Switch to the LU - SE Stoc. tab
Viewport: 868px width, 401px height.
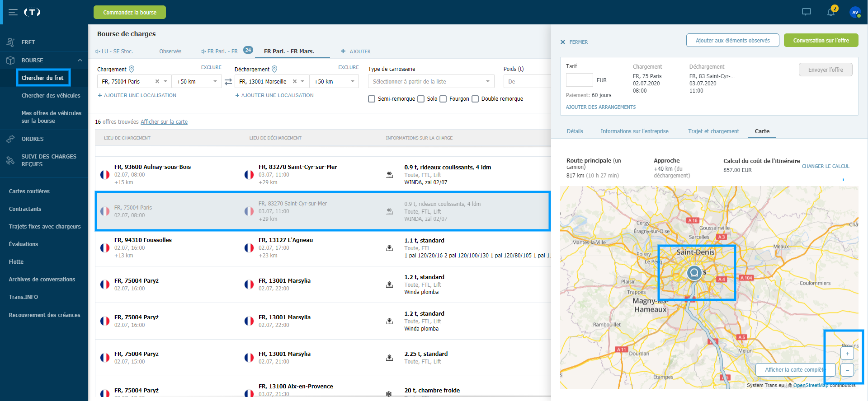pyautogui.click(x=114, y=51)
